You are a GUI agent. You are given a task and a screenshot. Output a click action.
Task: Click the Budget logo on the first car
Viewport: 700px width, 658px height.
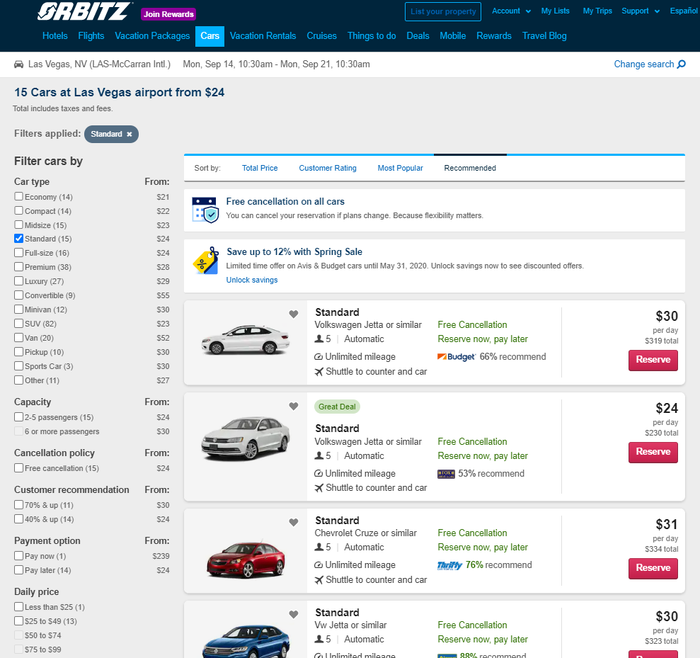[456, 357]
